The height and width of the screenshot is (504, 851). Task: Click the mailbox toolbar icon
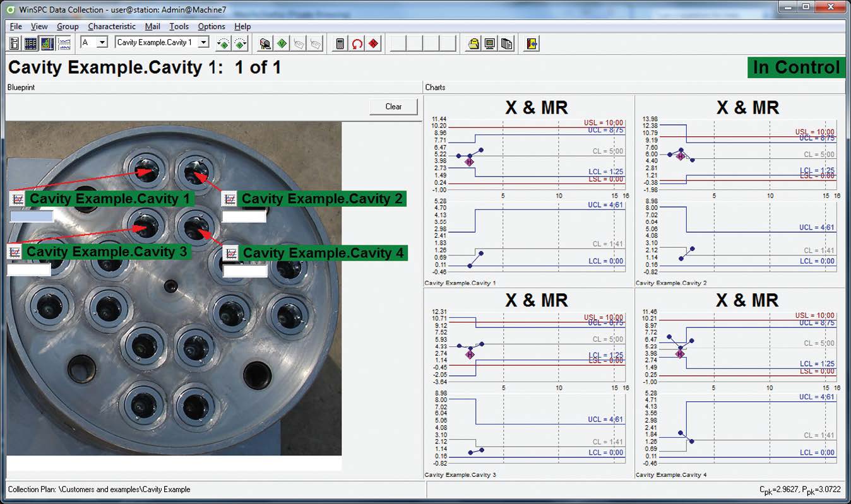[x=265, y=44]
